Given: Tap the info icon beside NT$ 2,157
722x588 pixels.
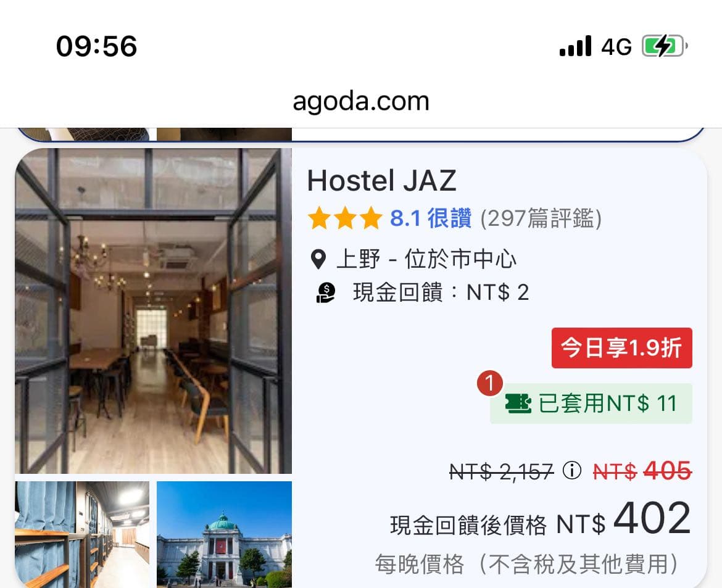Looking at the screenshot, I should 572,471.
